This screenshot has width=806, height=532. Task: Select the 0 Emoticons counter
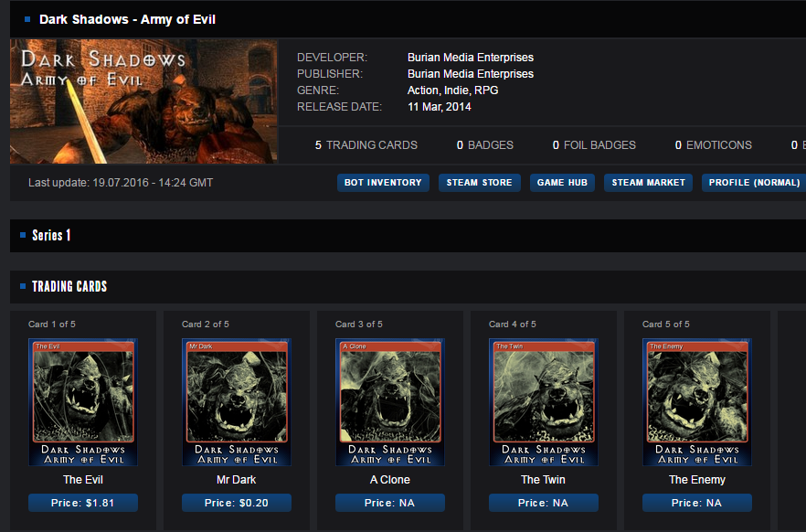pos(713,145)
